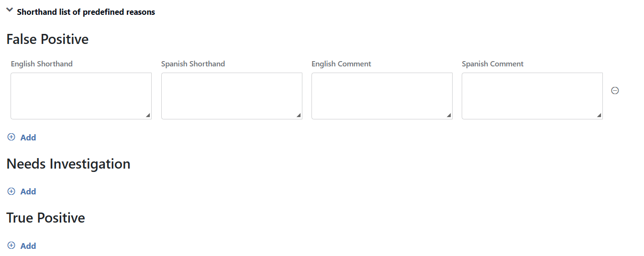Click the 'Spanish Comment' field label

[493, 64]
